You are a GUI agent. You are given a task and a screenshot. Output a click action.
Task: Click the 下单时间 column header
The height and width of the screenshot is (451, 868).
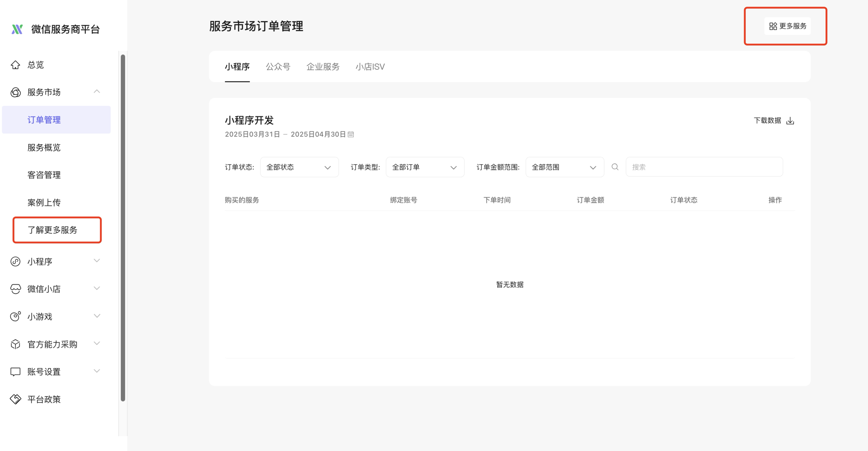tap(497, 200)
